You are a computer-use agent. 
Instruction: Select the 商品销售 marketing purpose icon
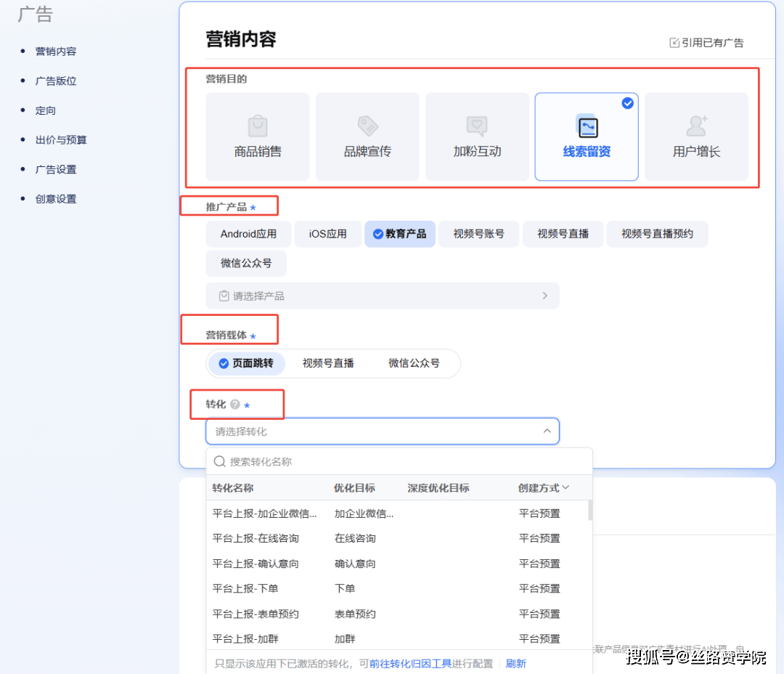pos(257,125)
